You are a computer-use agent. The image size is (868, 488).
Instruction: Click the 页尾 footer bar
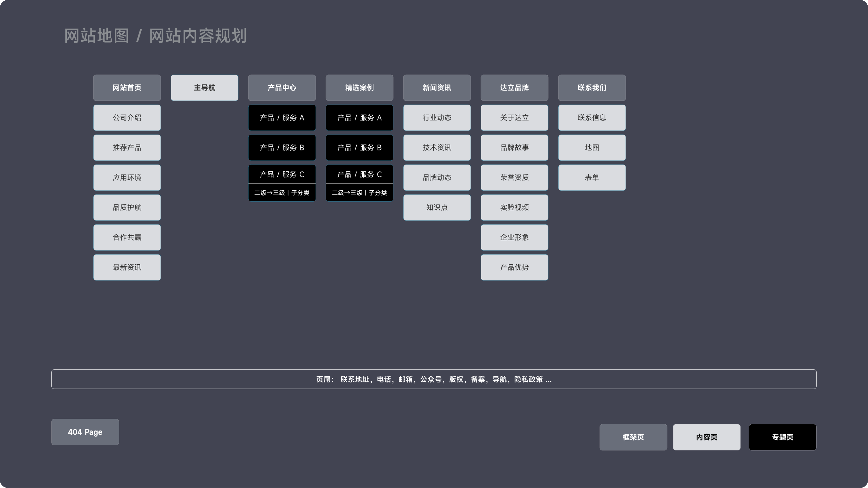click(434, 379)
